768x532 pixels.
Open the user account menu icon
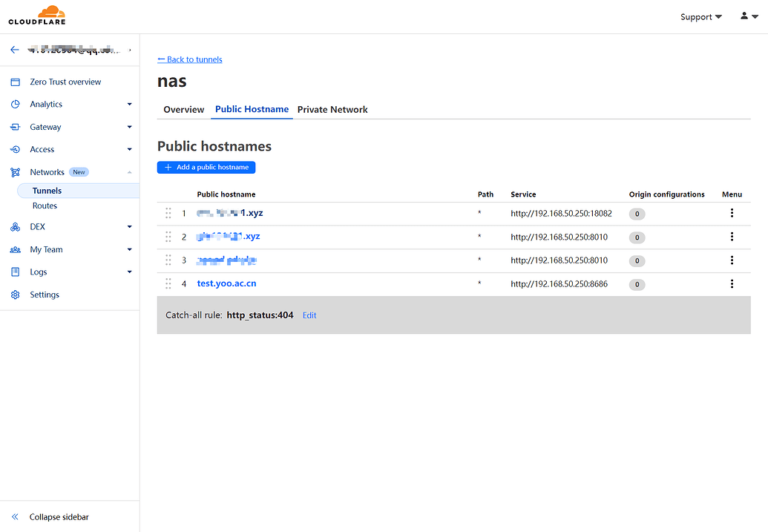coord(749,16)
